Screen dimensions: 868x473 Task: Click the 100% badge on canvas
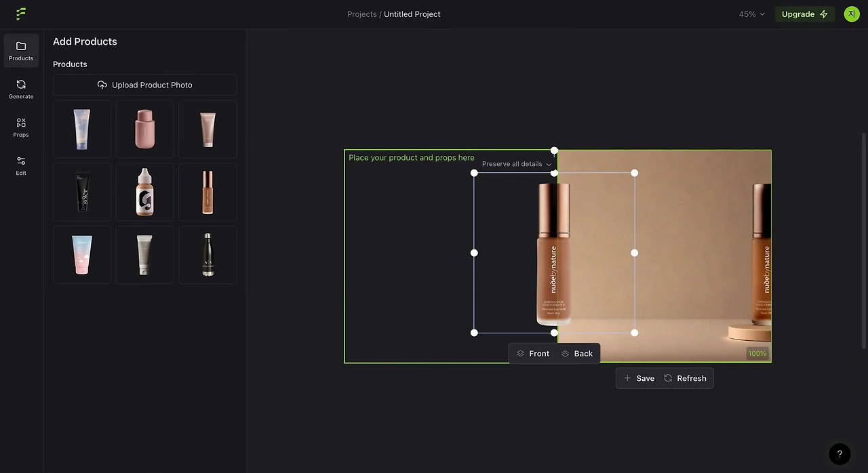(x=757, y=354)
